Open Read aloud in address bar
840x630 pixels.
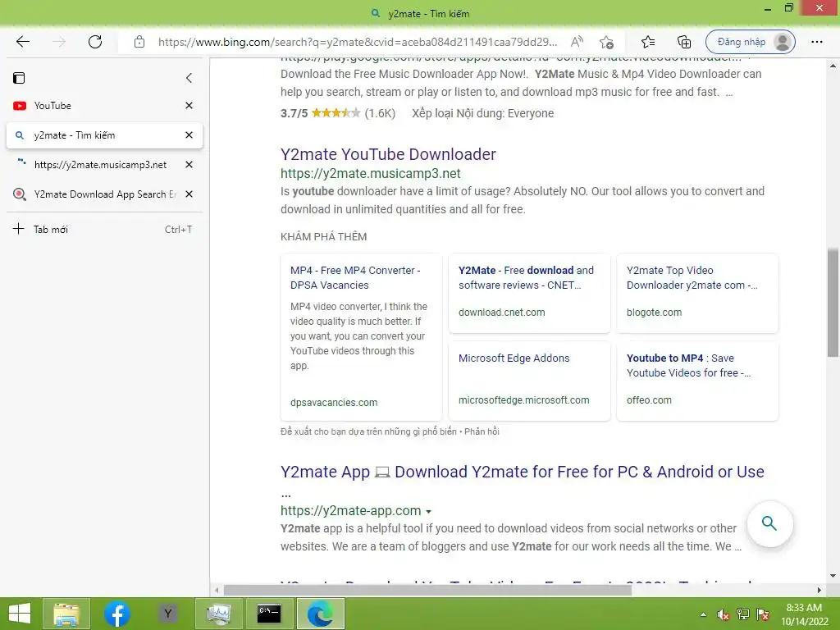[x=577, y=42]
